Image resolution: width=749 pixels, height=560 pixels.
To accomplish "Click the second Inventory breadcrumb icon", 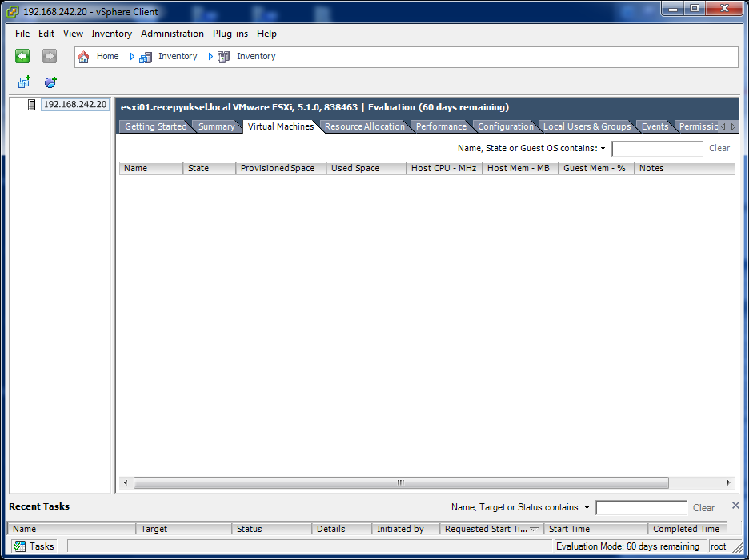I will (x=223, y=58).
